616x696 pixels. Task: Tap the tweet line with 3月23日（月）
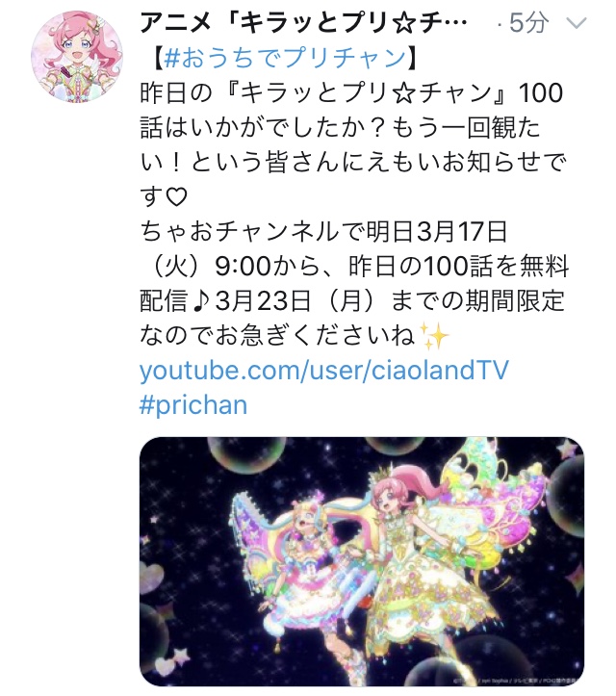[x=352, y=300]
